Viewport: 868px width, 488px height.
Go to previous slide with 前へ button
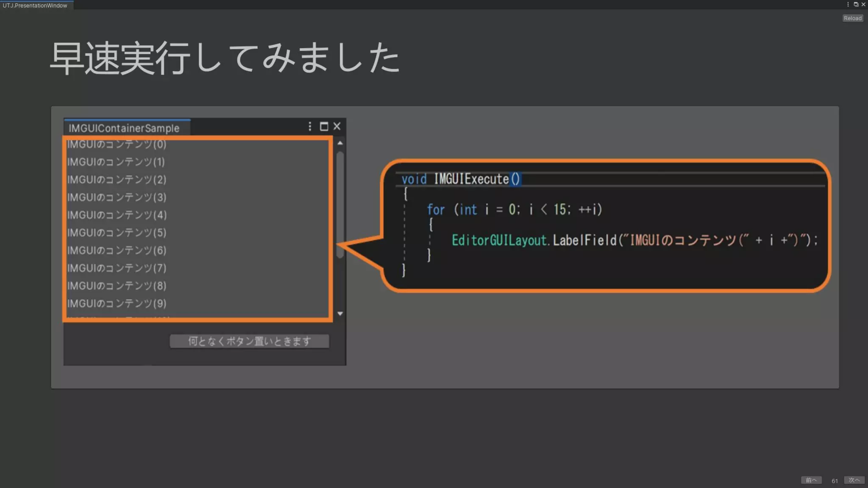pos(811,480)
